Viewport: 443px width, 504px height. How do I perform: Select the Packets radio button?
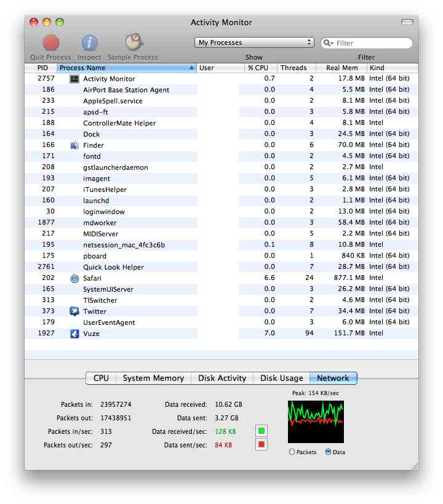pyautogui.click(x=292, y=452)
